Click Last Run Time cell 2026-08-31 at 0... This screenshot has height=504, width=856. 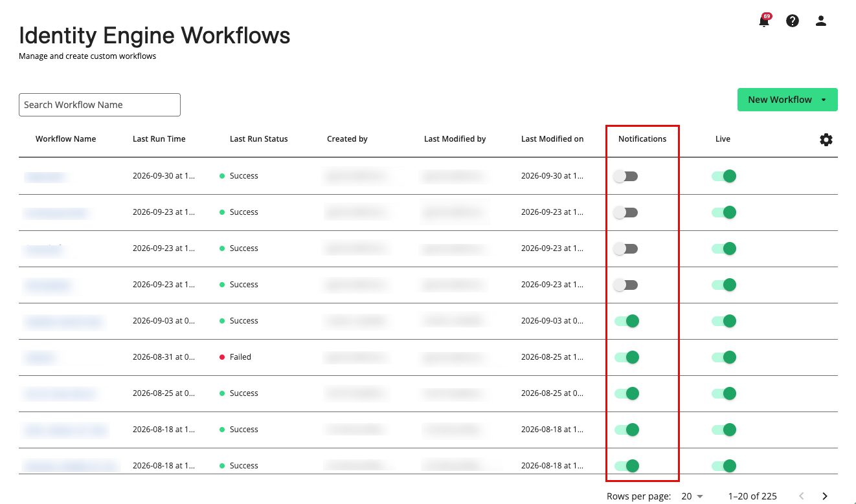pyautogui.click(x=164, y=357)
